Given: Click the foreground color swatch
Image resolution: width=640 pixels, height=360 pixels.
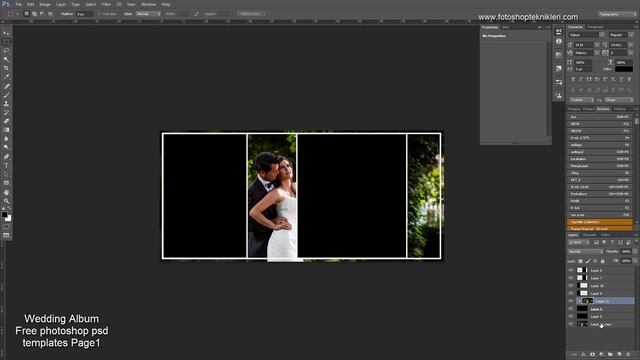Looking at the screenshot, I should [4, 214].
